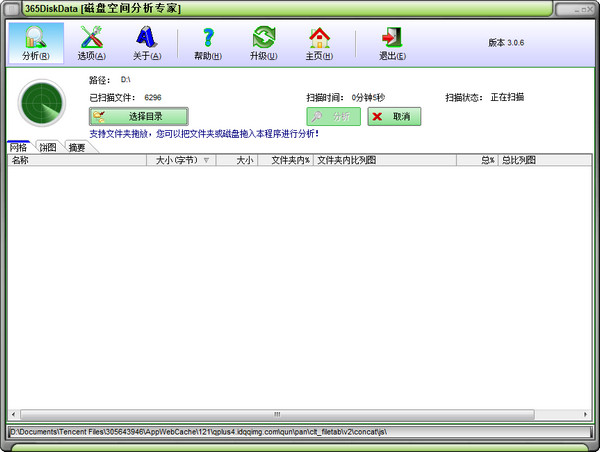Sort by the 名称 column header
600x452 pixels.
point(77,160)
